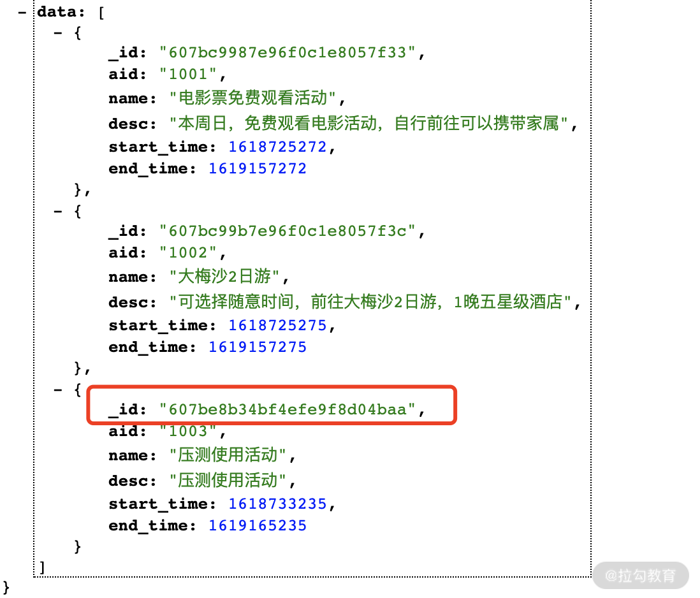Image resolution: width=700 pixels, height=598 pixels.
Task: Click the name value 压测使用活动
Action: (x=228, y=455)
